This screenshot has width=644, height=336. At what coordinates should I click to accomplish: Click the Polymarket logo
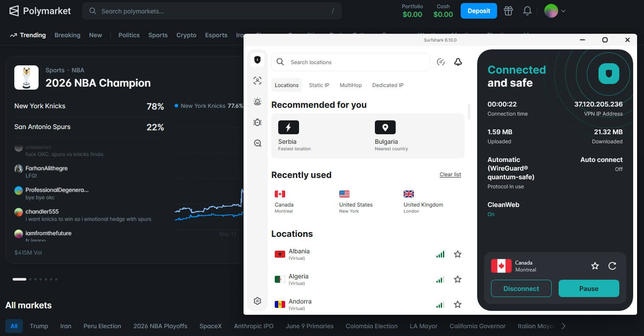(x=40, y=11)
